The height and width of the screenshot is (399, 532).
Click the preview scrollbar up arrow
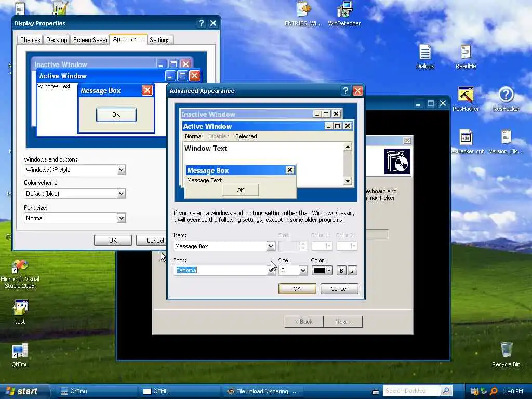click(348, 147)
